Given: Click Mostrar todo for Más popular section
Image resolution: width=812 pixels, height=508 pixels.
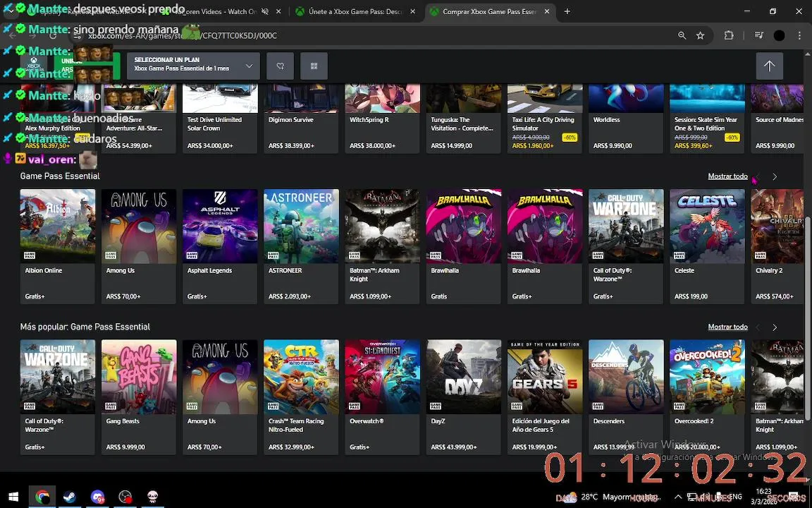Looking at the screenshot, I should click(x=727, y=327).
